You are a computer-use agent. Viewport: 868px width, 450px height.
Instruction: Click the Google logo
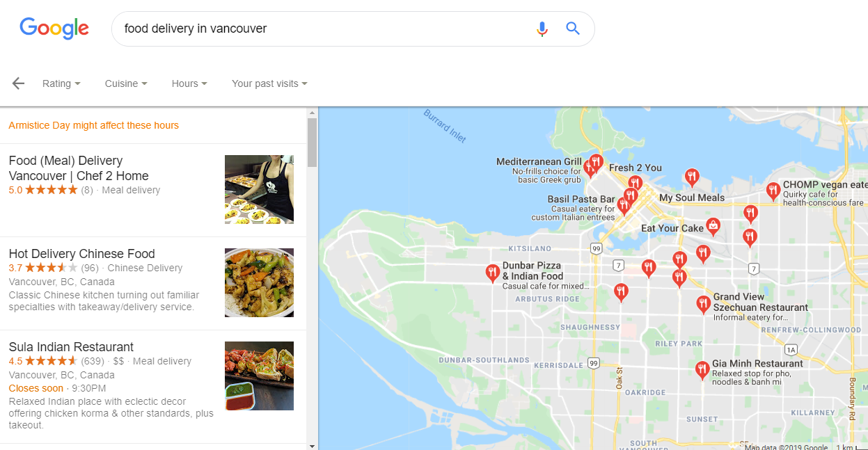click(54, 29)
